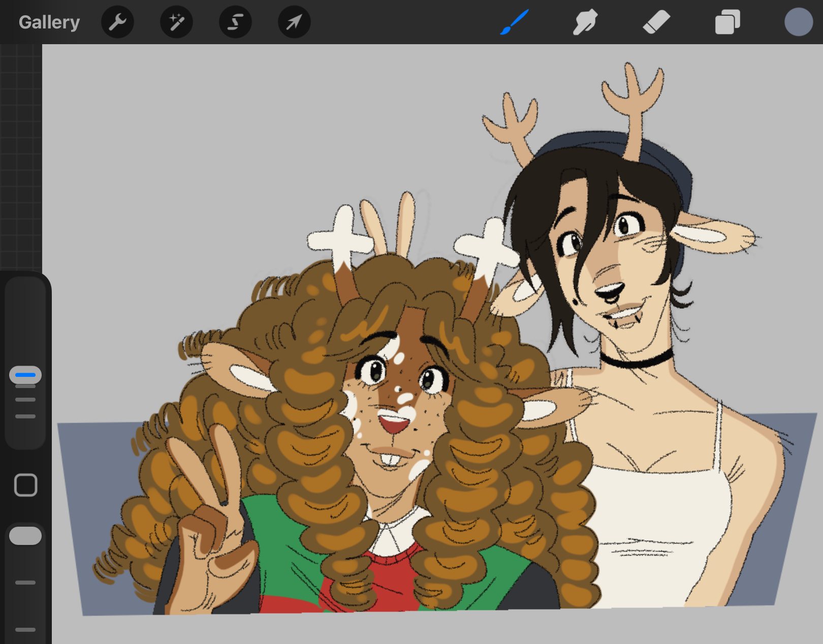Open the Adjustments magic wand menu
This screenshot has width=823, height=644.
pyautogui.click(x=176, y=22)
